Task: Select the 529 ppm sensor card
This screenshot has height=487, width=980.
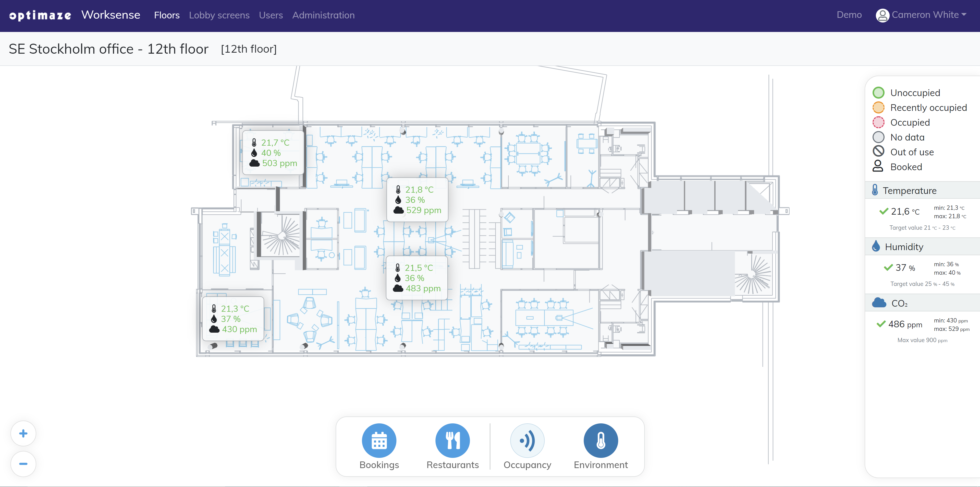Action: point(417,200)
